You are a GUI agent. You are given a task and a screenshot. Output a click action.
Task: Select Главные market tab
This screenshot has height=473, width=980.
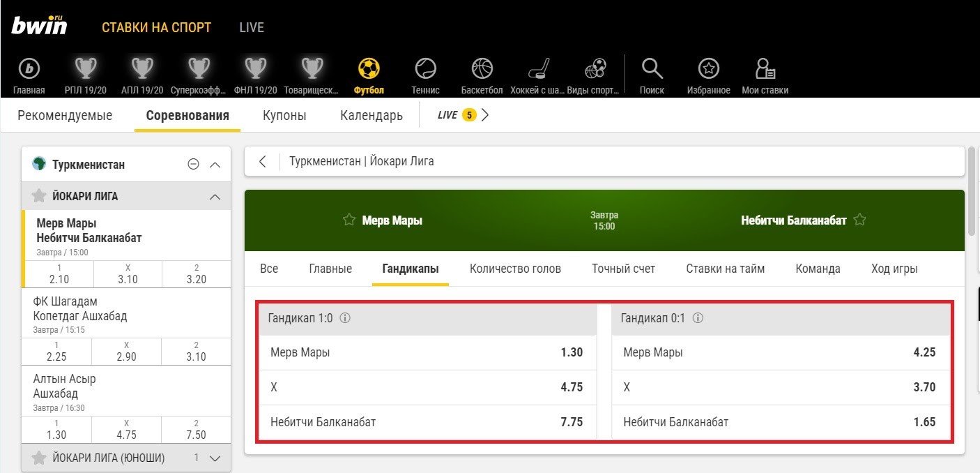click(330, 269)
